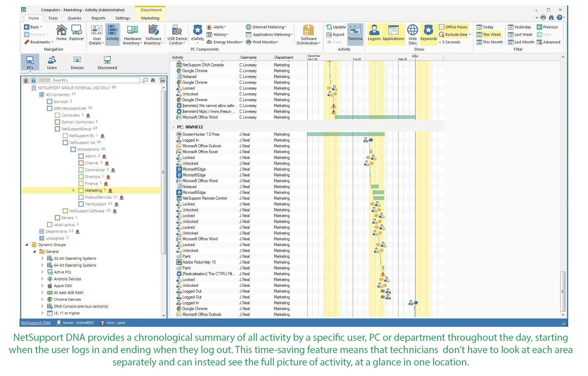Toggle the Office Hours filter

click(x=453, y=27)
